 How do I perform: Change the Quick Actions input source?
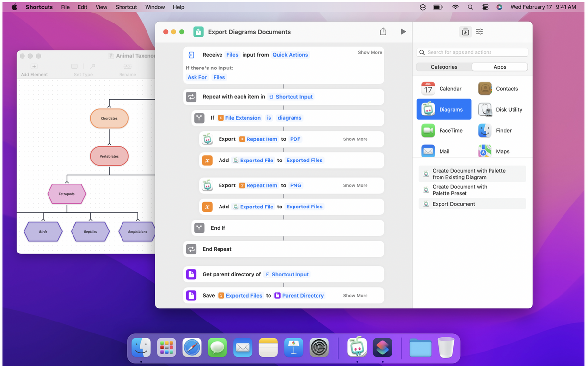[x=290, y=55]
